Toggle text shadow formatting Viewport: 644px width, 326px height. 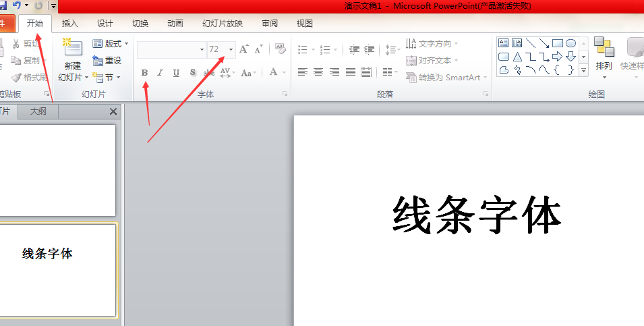[193, 73]
